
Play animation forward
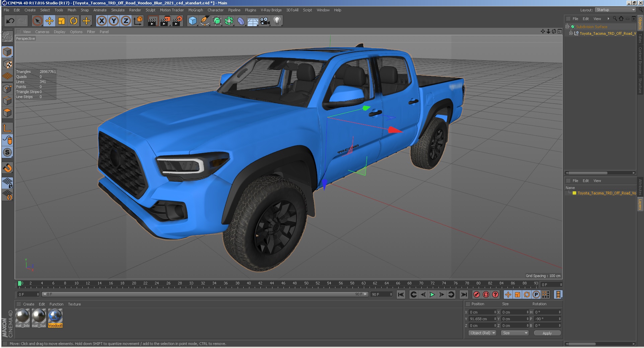[x=432, y=294]
